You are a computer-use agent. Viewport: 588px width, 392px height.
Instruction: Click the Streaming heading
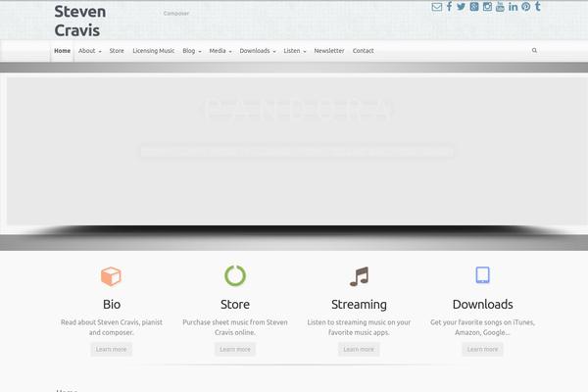tap(359, 305)
